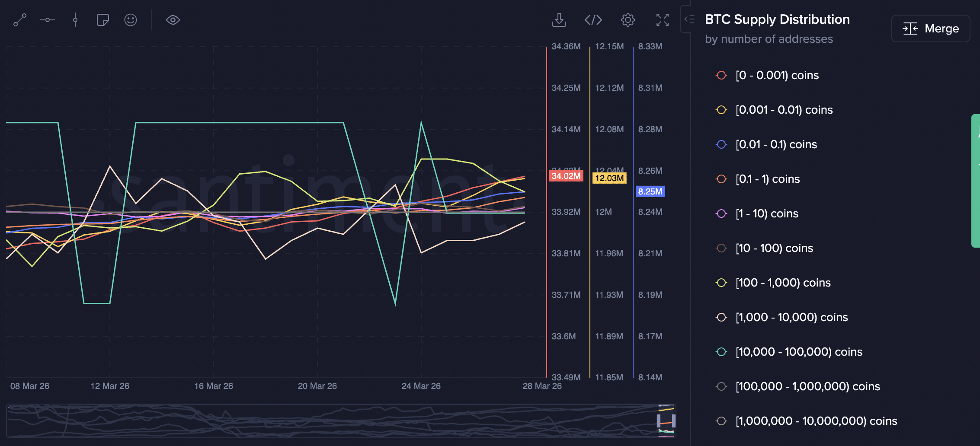This screenshot has width=980, height=446.
Task: Enable the eye preview icon in the toolbar
Action: tap(173, 20)
